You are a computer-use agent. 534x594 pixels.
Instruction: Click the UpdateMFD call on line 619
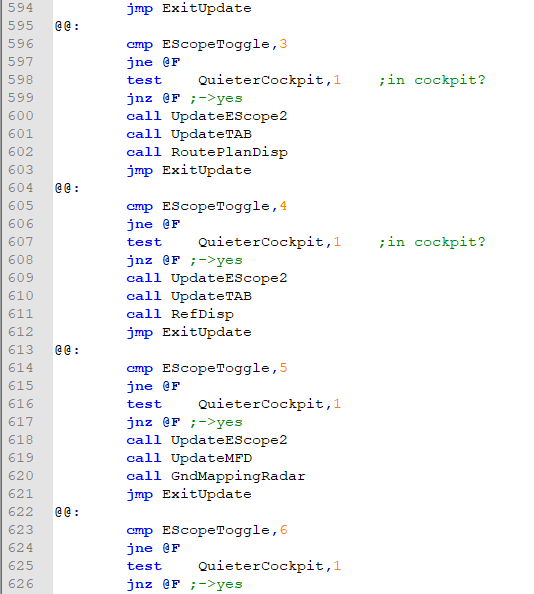pyautogui.click(x=211, y=458)
